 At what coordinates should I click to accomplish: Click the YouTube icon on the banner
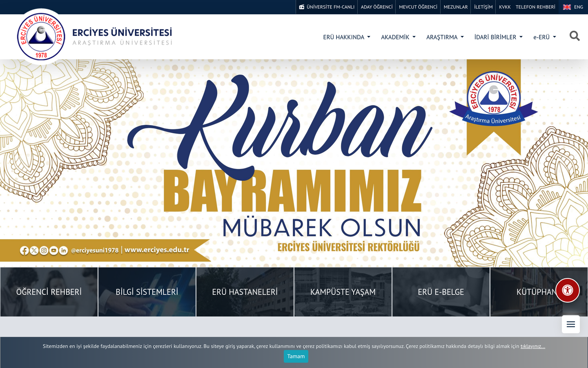point(54,251)
